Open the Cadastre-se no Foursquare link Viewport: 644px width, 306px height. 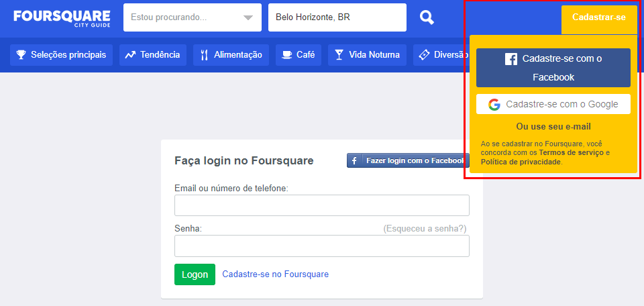[x=275, y=274]
